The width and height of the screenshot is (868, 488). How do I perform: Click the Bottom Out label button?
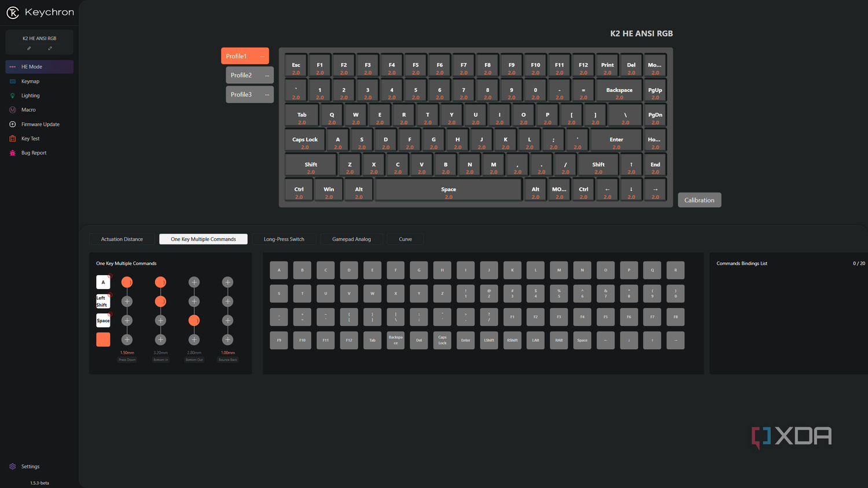[x=194, y=360]
